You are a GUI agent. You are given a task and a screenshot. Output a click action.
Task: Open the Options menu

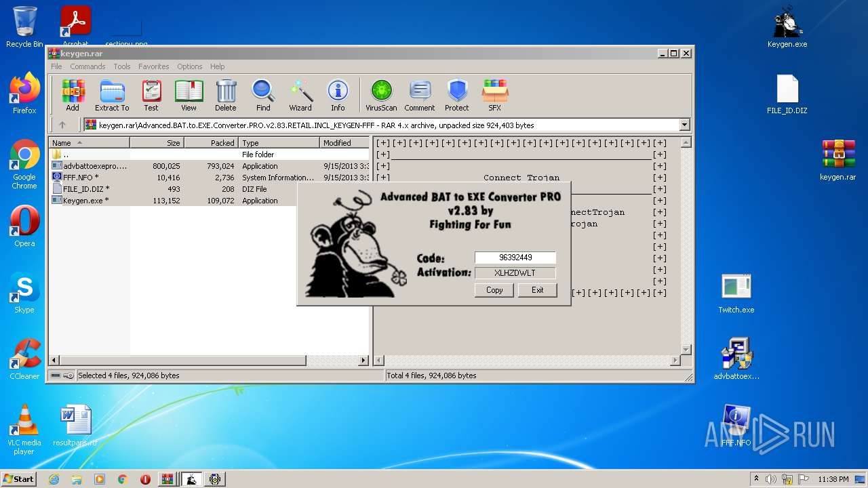click(190, 66)
